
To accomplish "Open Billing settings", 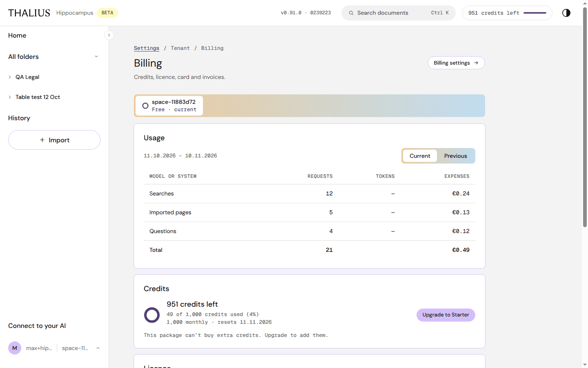I will click(x=456, y=63).
